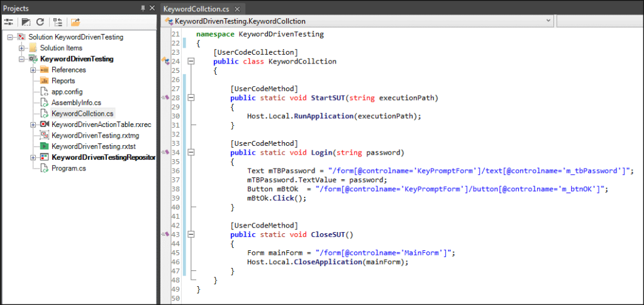Image resolution: width=644 pixels, height=305 pixels.
Task: Close the Projects panel
Action: (152, 8)
